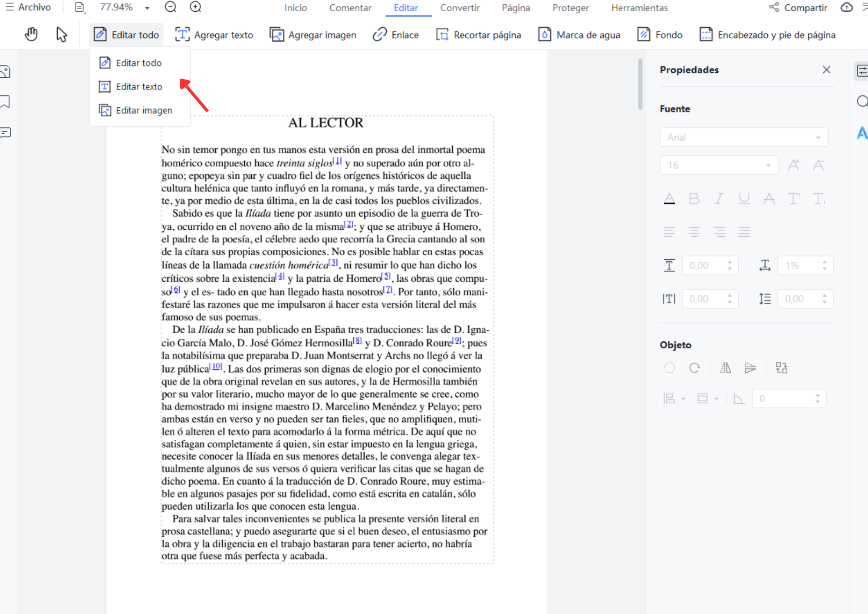Rotate object counterclockwise
The image size is (868, 614).
pyautogui.click(x=669, y=368)
